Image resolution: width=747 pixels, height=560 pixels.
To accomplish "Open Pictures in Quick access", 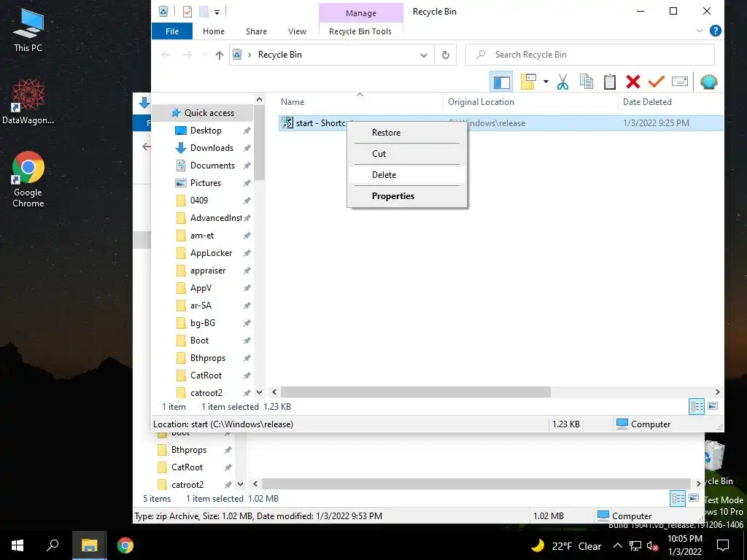I will coord(205,183).
